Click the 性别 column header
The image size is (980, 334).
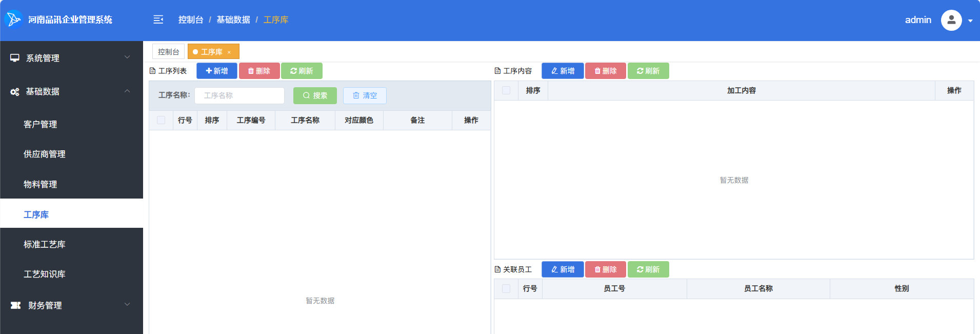tap(902, 288)
